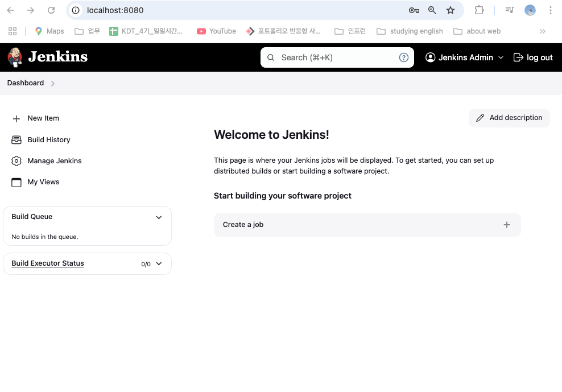Open the media control icon in browser toolbar
Viewport: 562px width, 392px height.
(x=510, y=10)
